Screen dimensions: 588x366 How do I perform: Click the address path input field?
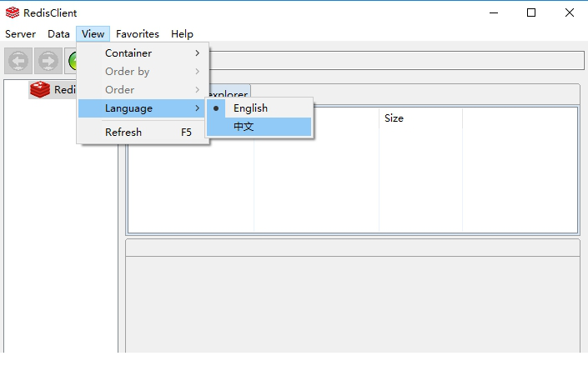coord(396,60)
